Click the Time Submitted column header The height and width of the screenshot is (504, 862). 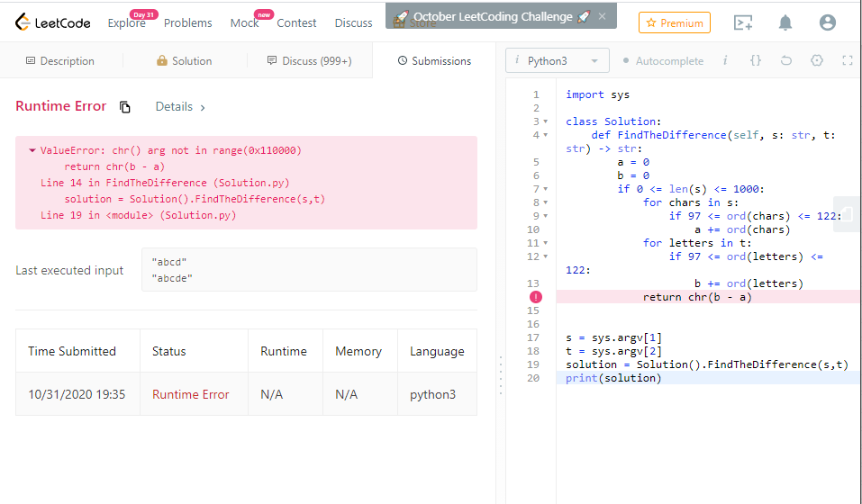pyautogui.click(x=72, y=351)
